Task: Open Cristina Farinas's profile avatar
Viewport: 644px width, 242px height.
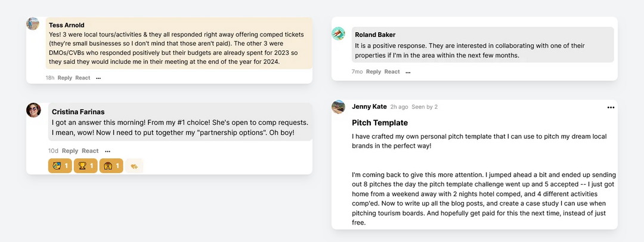Action: [33, 110]
